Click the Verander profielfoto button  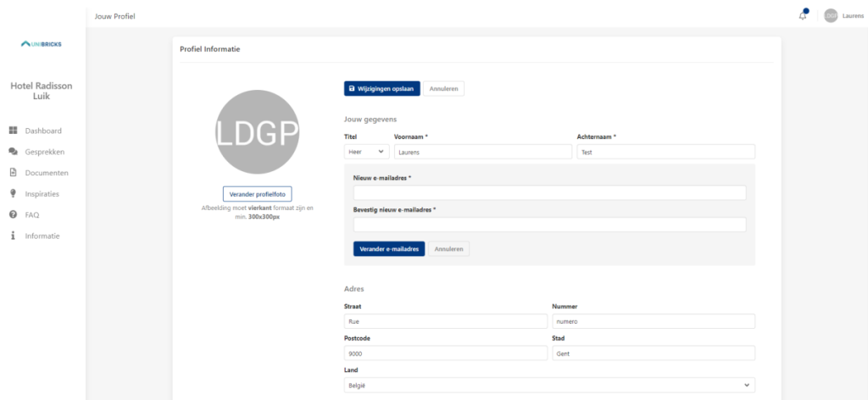[x=257, y=194]
